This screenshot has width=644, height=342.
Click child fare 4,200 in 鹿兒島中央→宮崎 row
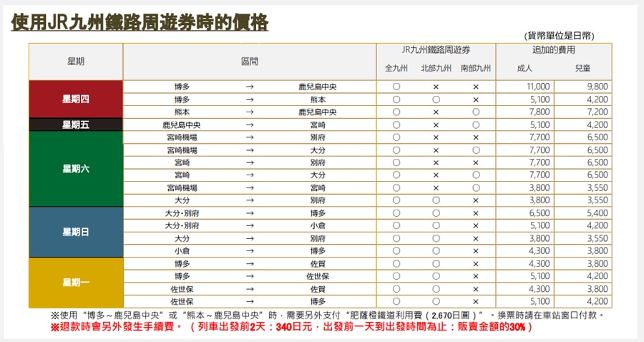point(597,124)
